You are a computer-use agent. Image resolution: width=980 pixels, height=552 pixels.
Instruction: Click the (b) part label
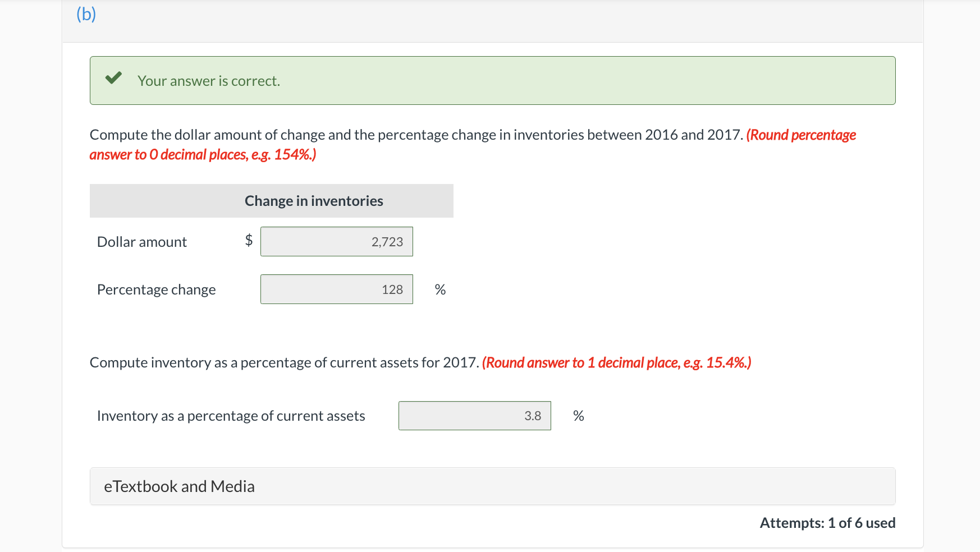(86, 13)
